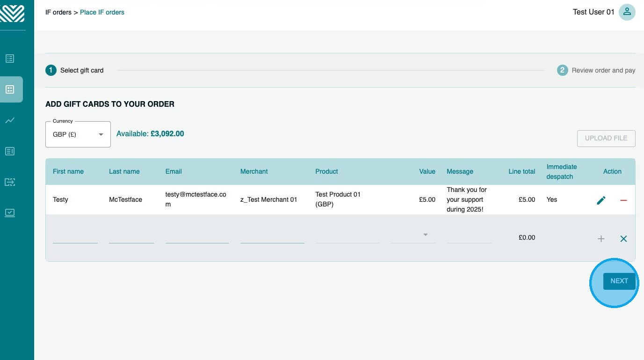Select the highlighted orders icon in sidebar
The height and width of the screenshot is (360, 644).
pos(10,89)
